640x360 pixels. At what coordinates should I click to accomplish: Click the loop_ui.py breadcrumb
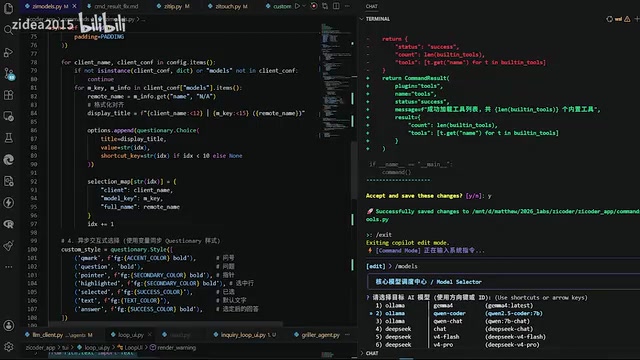[x=93, y=347]
